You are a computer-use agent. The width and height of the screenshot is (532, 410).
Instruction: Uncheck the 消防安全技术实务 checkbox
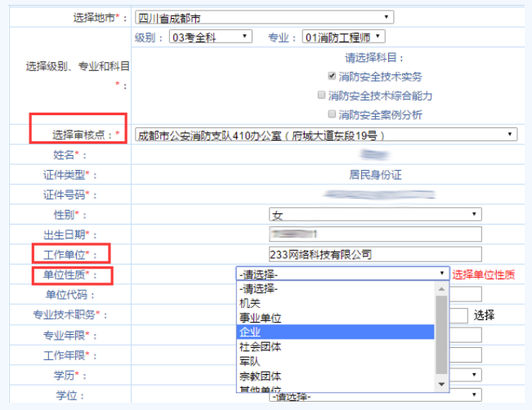333,76
